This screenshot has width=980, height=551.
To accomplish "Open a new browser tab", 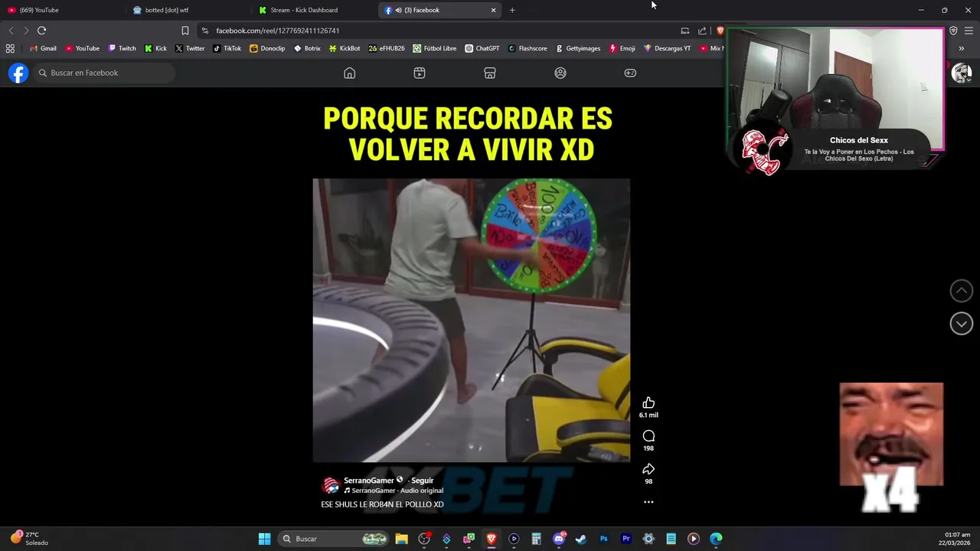I will click(x=512, y=10).
